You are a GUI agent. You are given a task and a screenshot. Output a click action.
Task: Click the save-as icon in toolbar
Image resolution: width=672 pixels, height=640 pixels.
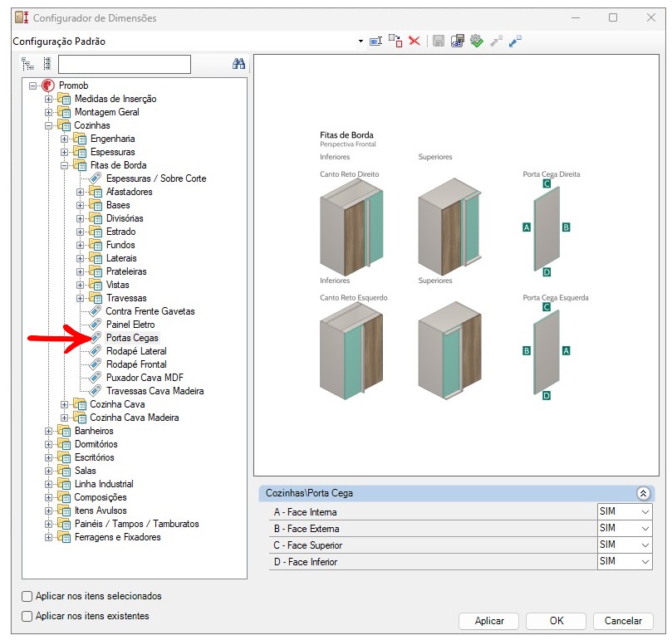(457, 41)
